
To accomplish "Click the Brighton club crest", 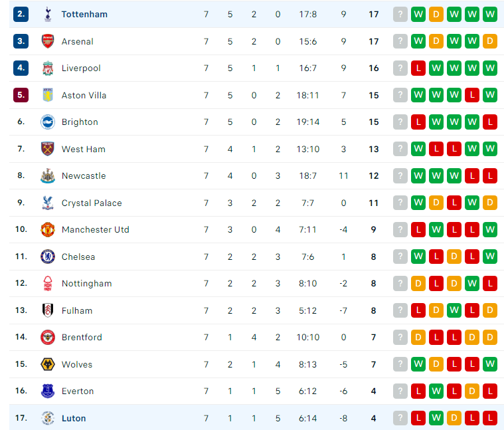I will pos(48,122).
